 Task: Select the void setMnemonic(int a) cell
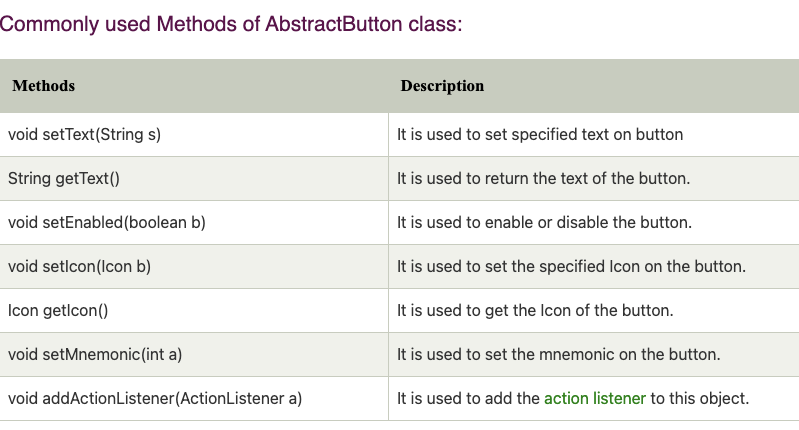pyautogui.click(x=194, y=355)
